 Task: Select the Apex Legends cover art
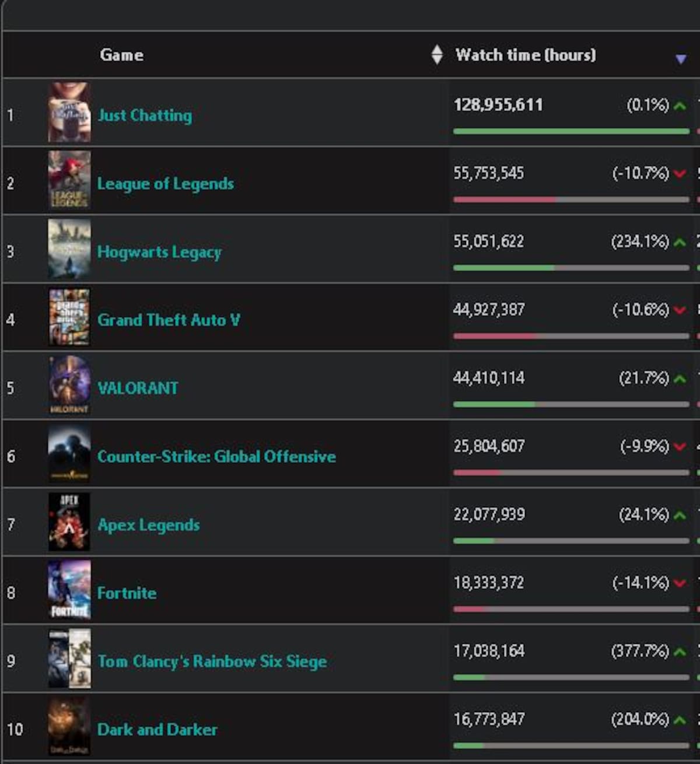69,522
